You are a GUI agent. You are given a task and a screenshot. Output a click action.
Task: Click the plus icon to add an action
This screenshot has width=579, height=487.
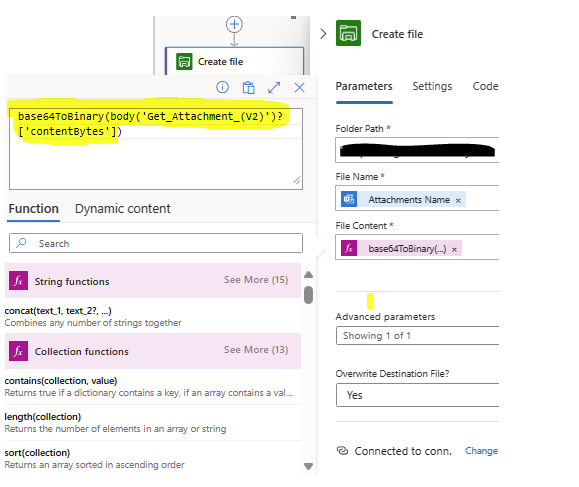234,24
